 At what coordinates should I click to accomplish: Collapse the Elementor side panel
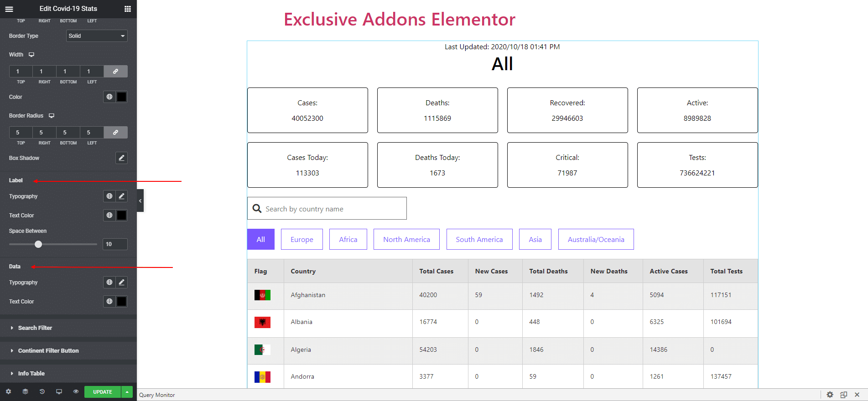pos(140,200)
